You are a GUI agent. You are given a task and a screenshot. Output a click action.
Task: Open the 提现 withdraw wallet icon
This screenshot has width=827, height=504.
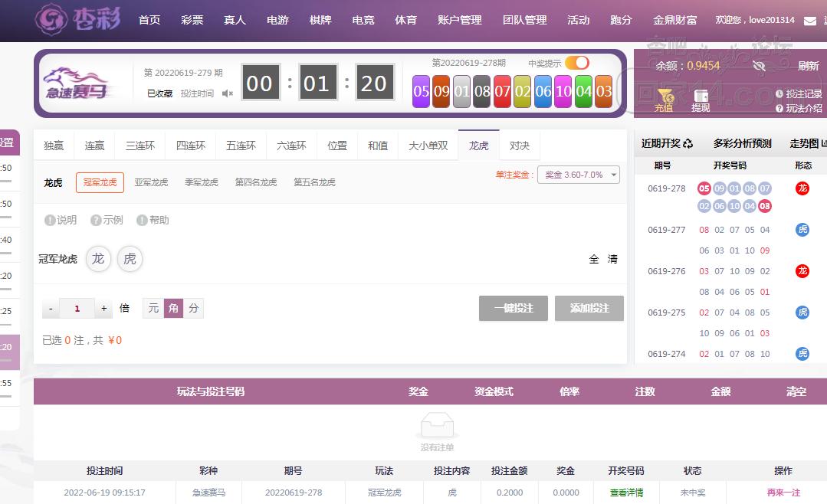[701, 97]
